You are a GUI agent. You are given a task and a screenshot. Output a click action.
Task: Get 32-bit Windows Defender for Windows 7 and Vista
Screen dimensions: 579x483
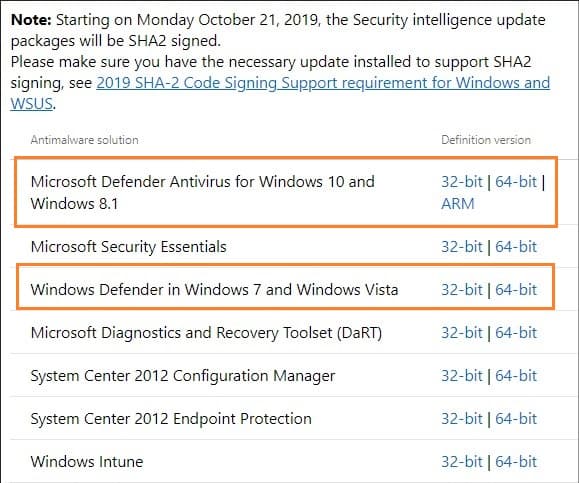462,290
